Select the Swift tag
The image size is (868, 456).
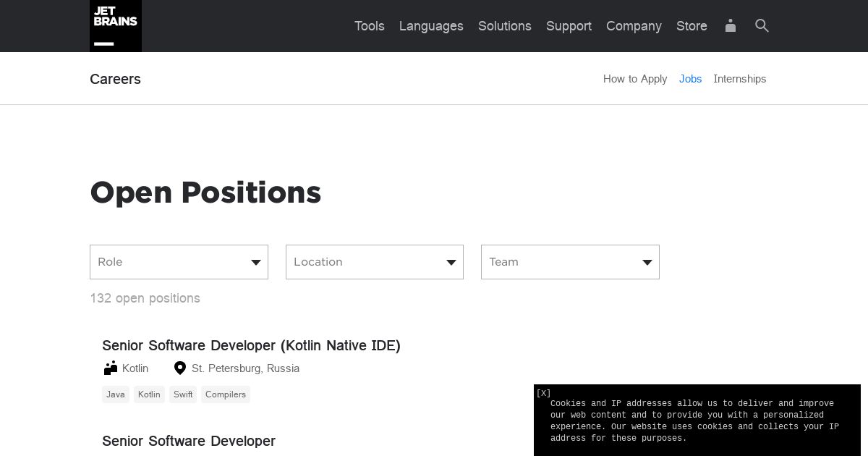(183, 394)
